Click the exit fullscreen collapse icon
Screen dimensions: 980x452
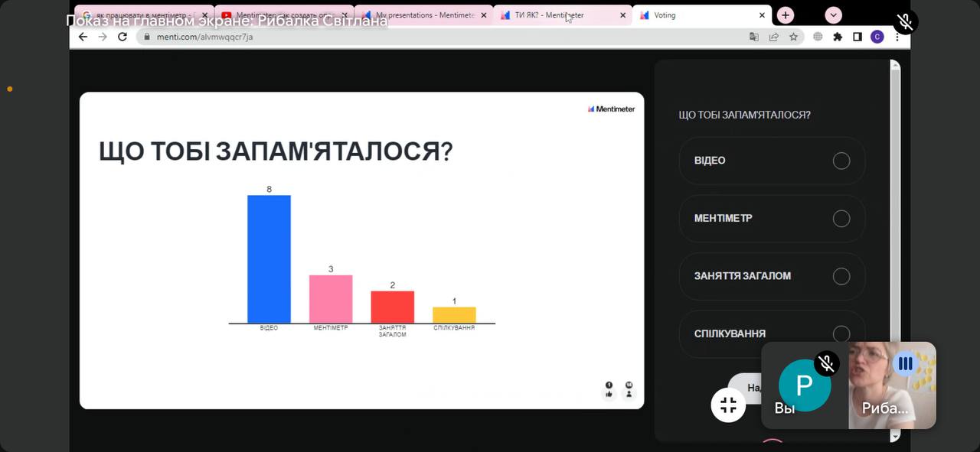pyautogui.click(x=728, y=405)
